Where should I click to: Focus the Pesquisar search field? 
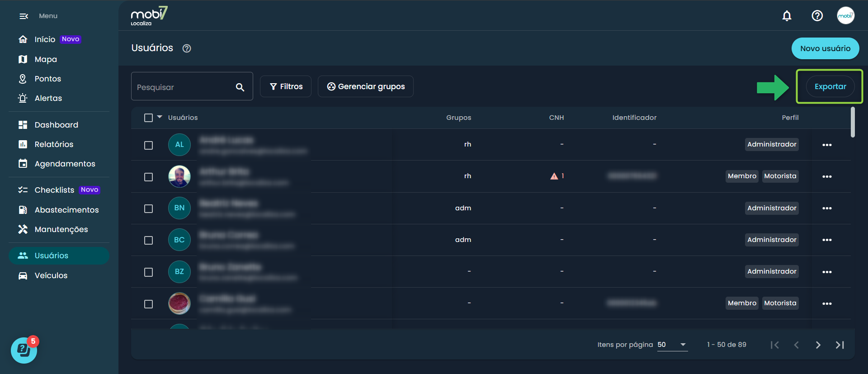pyautogui.click(x=183, y=87)
